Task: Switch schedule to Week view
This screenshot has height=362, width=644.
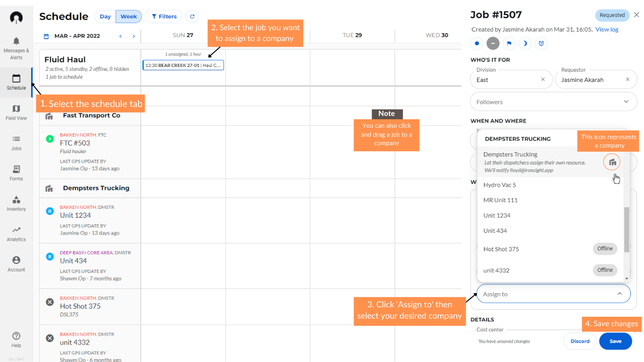Action: (129, 16)
